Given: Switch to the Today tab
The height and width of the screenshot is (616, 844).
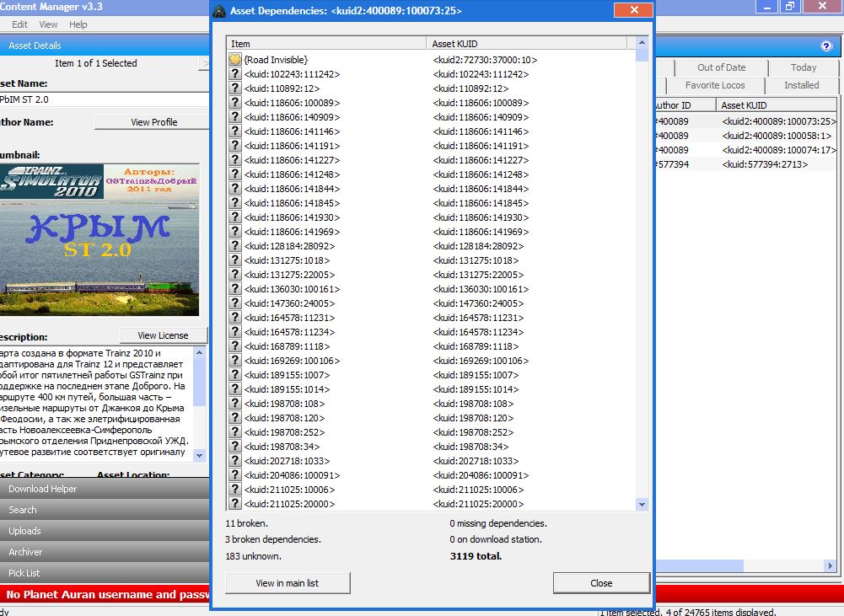Looking at the screenshot, I should point(803,67).
